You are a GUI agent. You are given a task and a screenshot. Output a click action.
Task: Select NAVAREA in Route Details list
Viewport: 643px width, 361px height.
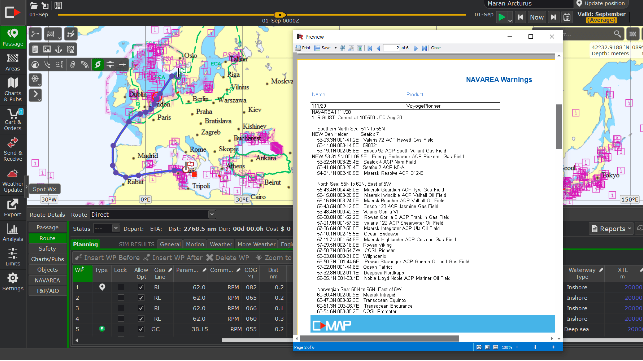pyautogui.click(x=48, y=280)
